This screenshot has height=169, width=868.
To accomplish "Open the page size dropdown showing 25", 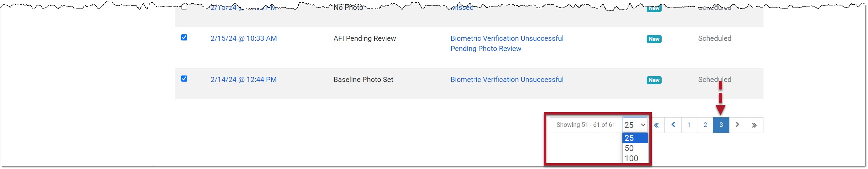I will [635, 125].
